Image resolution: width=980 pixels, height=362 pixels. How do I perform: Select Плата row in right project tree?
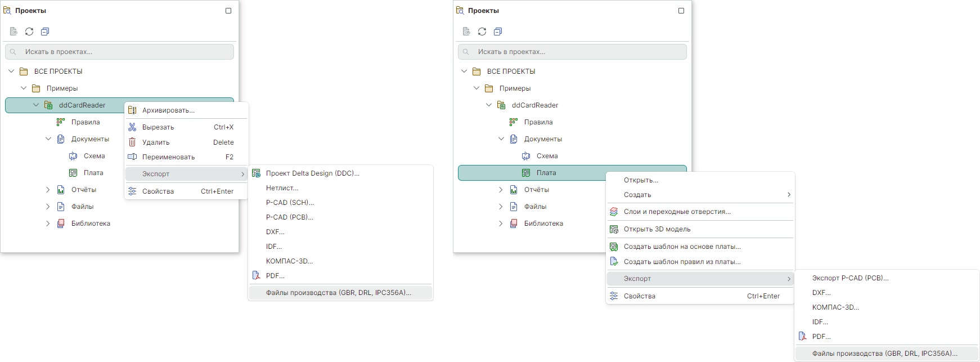(x=572, y=173)
